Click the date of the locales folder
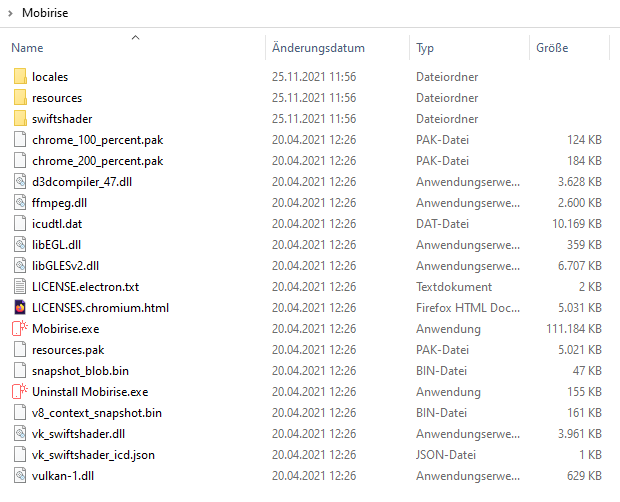This screenshot has width=620, height=502. pos(314,77)
